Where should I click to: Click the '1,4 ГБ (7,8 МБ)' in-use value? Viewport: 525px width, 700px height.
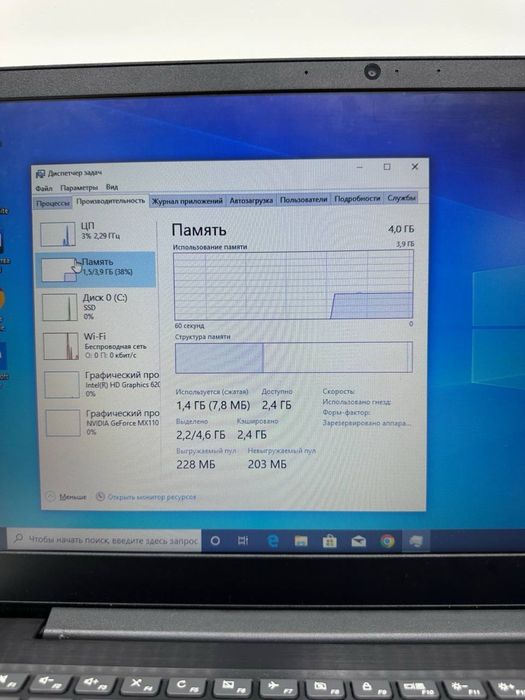pos(213,405)
